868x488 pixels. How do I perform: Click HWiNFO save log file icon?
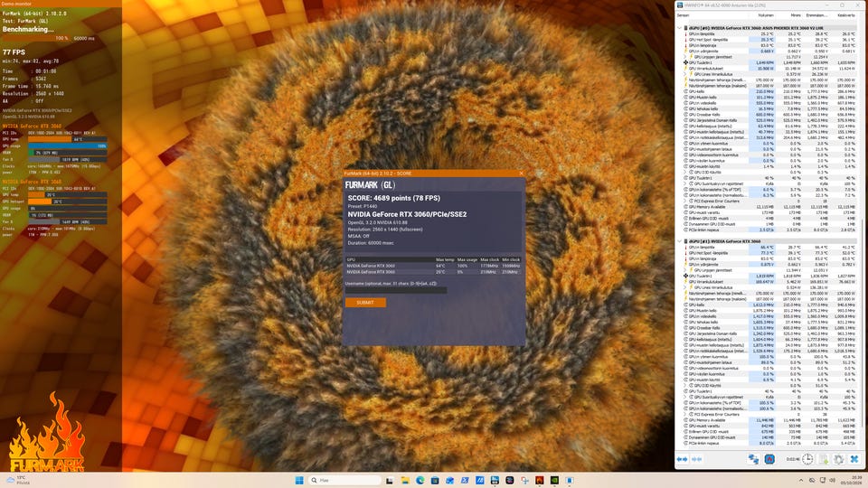coord(824,459)
